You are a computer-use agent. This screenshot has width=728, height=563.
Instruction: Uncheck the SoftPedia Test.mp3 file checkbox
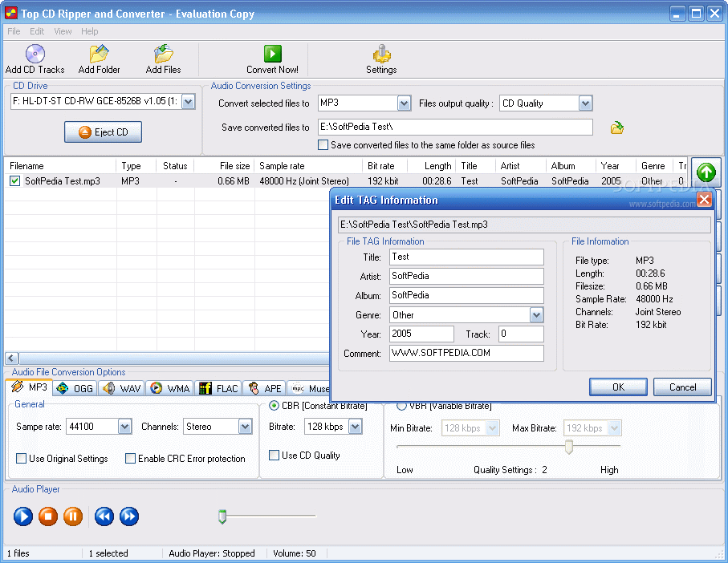[x=15, y=181]
